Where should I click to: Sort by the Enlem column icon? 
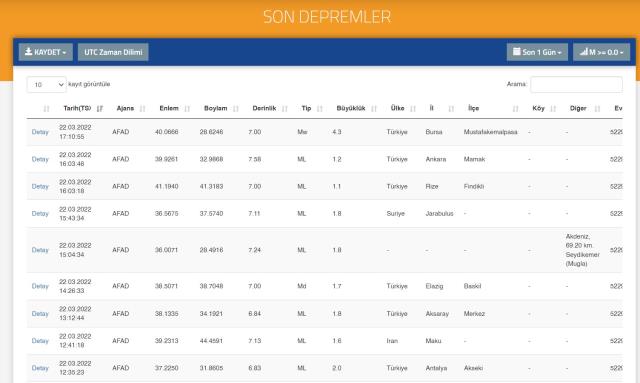[x=187, y=109]
